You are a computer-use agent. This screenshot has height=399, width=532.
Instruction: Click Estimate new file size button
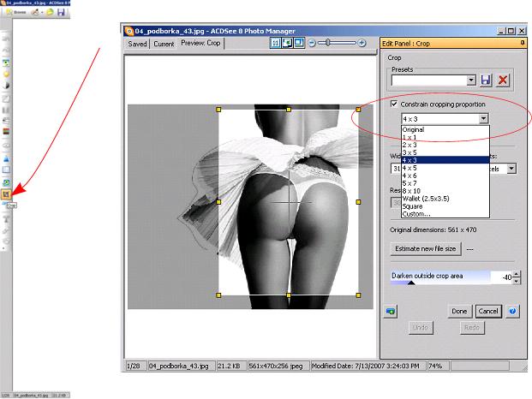tap(425, 248)
